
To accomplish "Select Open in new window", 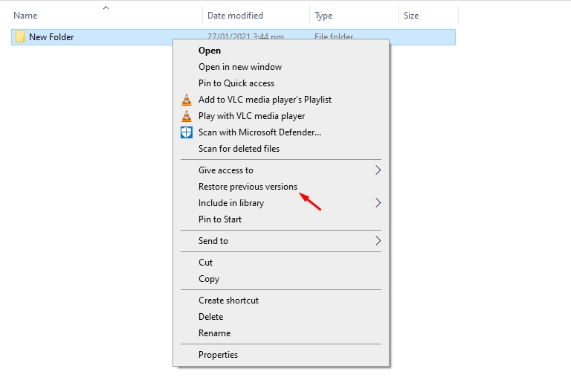I will pyautogui.click(x=239, y=67).
